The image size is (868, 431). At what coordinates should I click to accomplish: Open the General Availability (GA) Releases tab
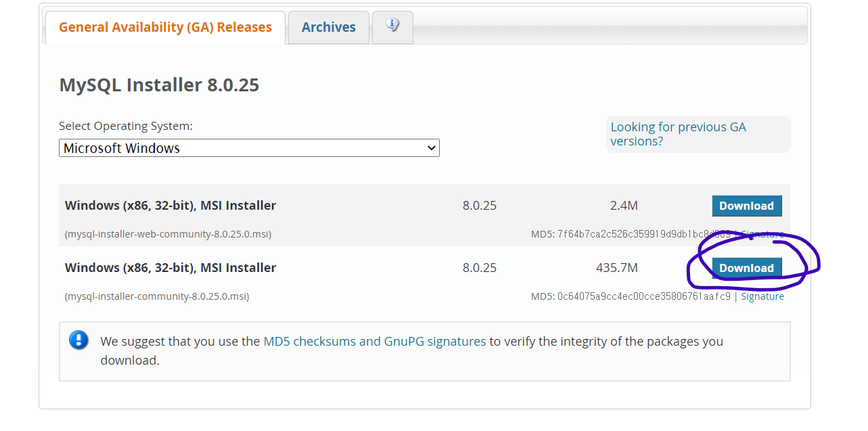[x=165, y=27]
